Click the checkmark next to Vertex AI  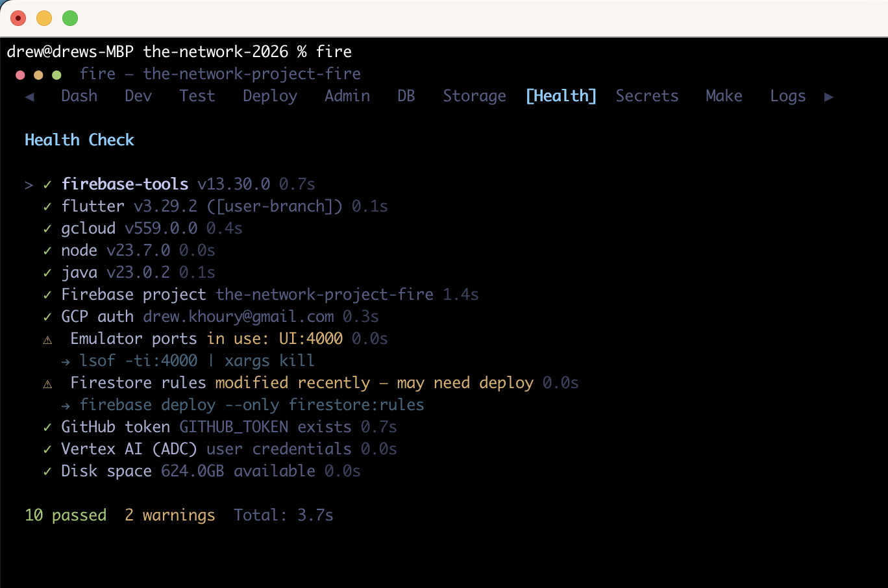tap(47, 450)
